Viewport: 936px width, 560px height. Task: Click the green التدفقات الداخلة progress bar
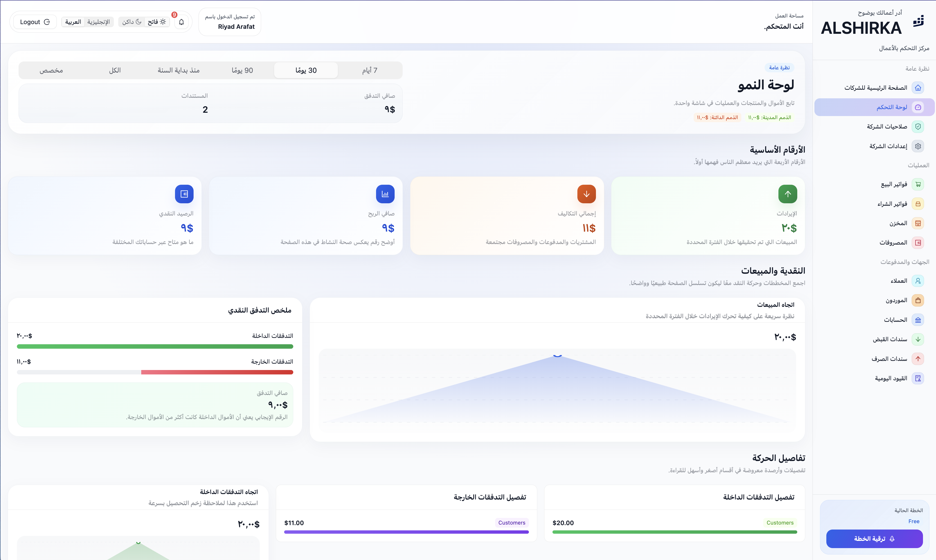pos(155,346)
